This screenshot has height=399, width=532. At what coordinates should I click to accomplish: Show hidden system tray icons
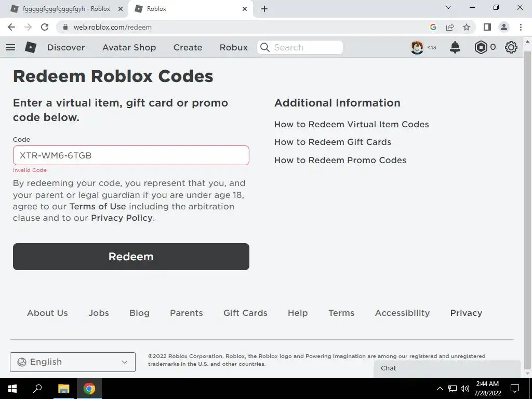pyautogui.click(x=440, y=389)
